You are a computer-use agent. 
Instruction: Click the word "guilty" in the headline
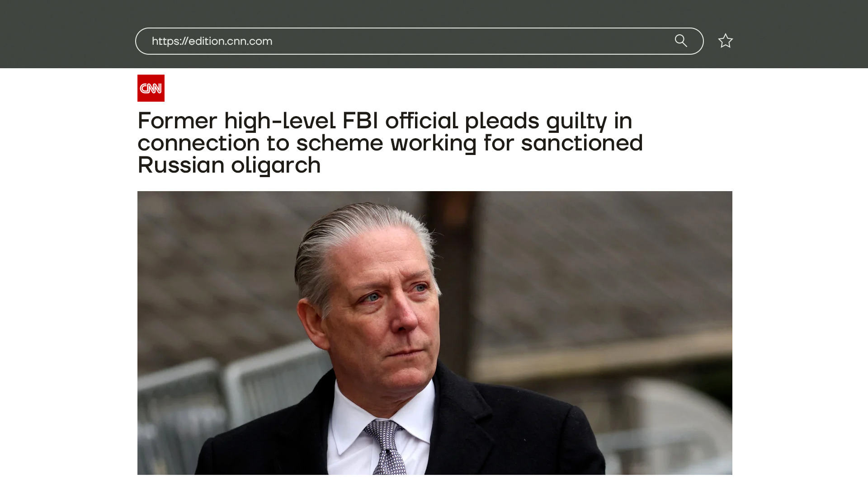pyautogui.click(x=576, y=122)
